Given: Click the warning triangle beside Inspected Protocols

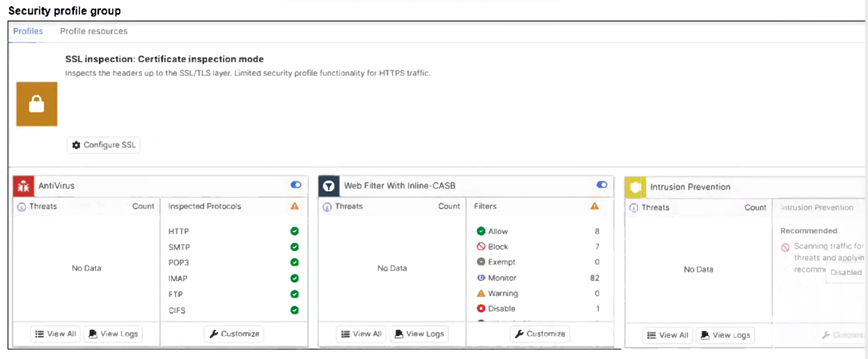Looking at the screenshot, I should (294, 206).
